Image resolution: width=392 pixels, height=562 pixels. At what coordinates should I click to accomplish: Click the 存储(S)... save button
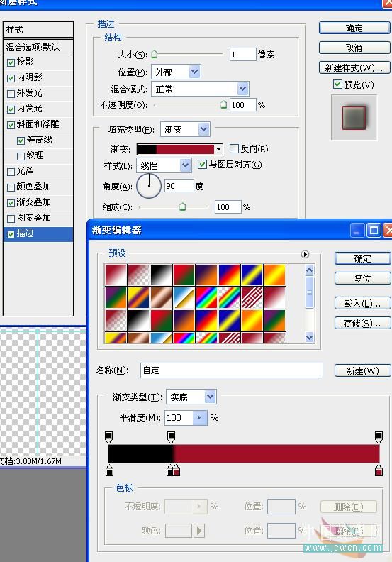362,324
